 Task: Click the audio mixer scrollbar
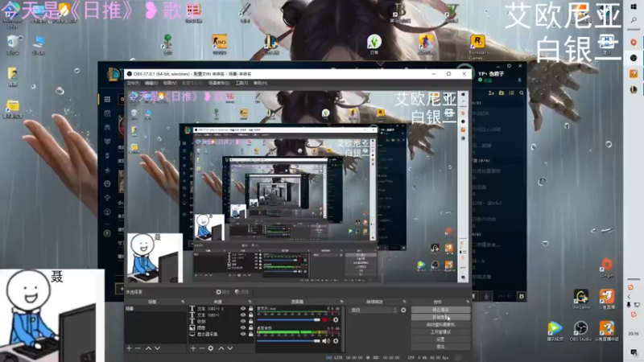click(343, 328)
